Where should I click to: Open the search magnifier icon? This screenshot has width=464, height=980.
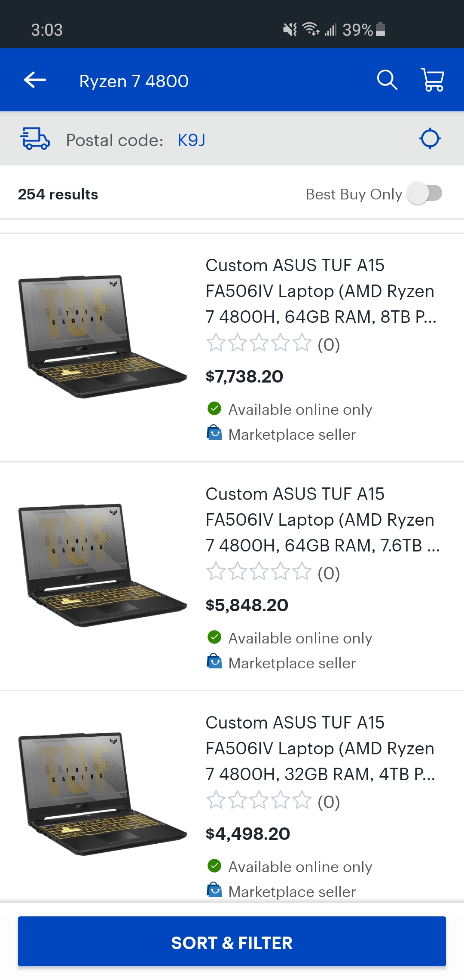pyautogui.click(x=387, y=80)
